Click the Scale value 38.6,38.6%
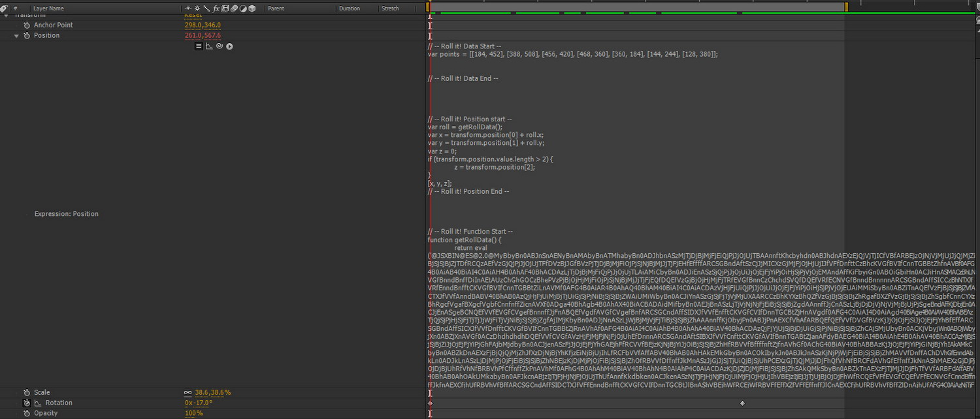 point(212,392)
